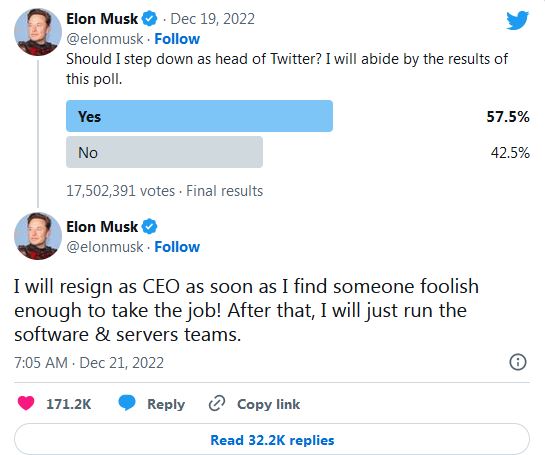Click verified badge on the resignation tweet
Screen dimensions: 545x455
(150, 227)
